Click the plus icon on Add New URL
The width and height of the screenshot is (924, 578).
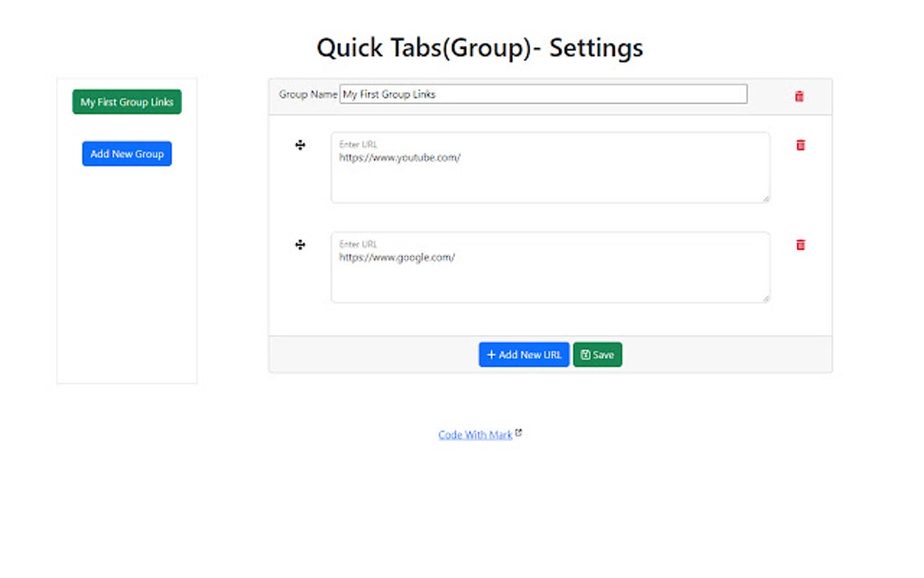coord(490,354)
